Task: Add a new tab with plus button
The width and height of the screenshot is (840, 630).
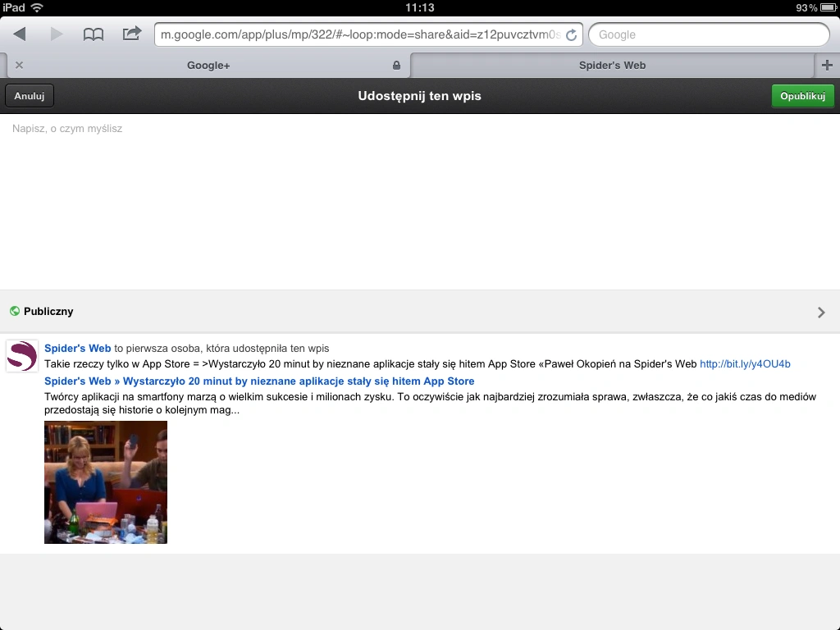Action: (x=827, y=66)
